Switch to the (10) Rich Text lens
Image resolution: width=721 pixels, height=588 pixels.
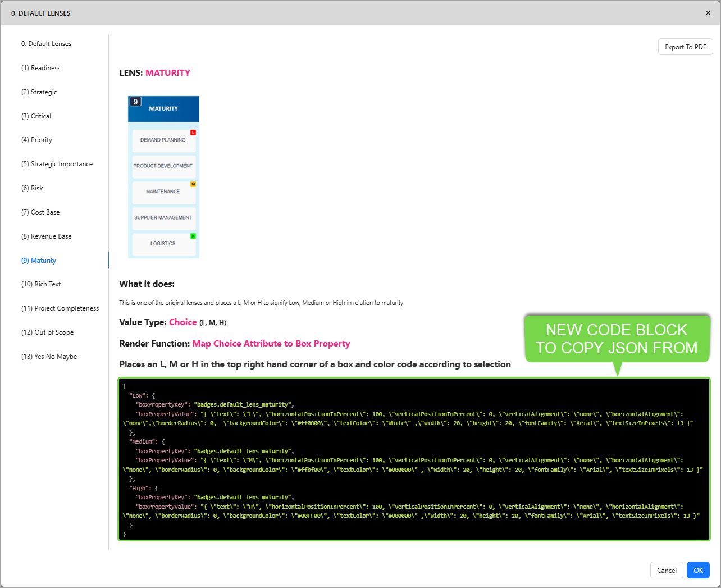pos(41,284)
